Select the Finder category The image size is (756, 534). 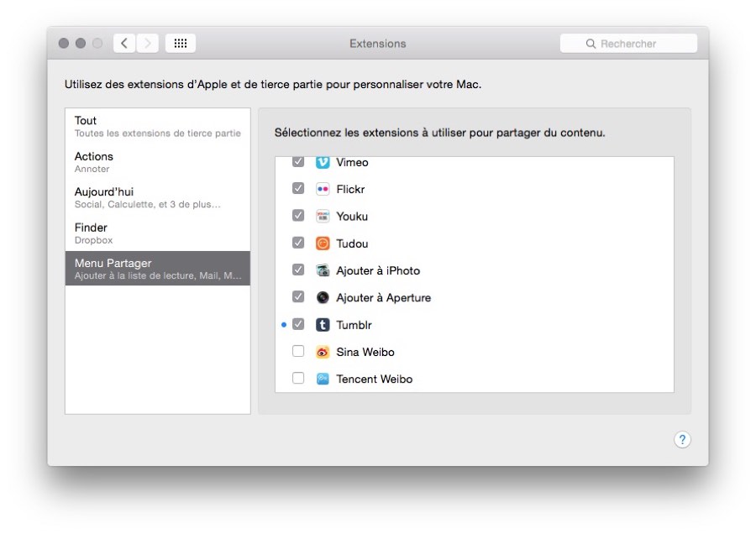(x=158, y=233)
